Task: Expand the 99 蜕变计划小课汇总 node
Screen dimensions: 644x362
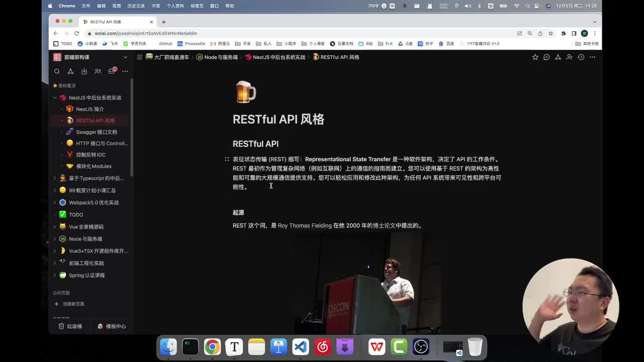Action: click(x=55, y=190)
